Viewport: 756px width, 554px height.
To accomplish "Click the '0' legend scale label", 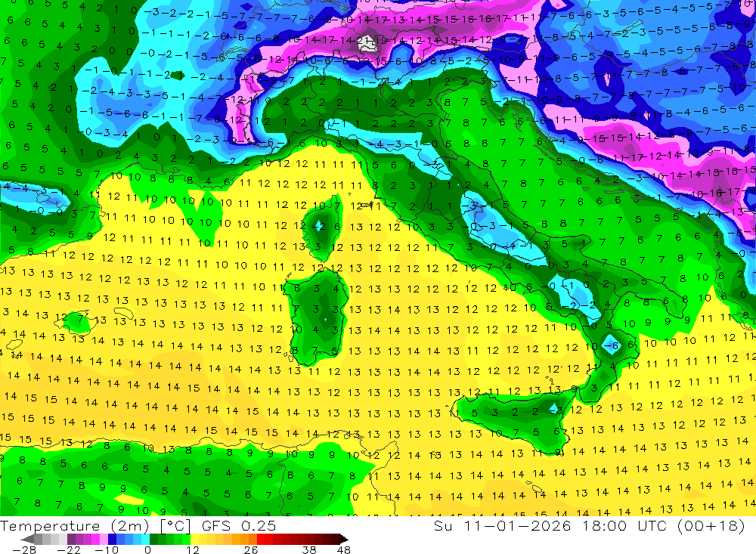I will coord(147,550).
